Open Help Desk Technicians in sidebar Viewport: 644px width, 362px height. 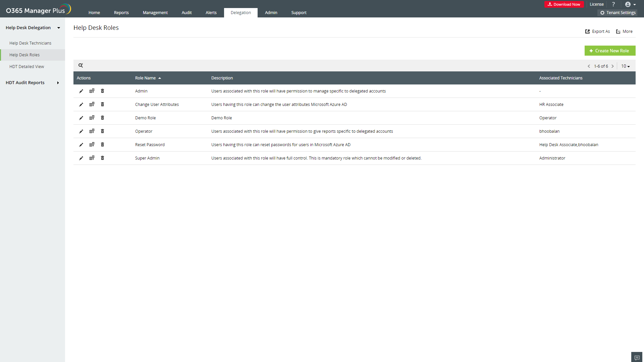click(30, 43)
